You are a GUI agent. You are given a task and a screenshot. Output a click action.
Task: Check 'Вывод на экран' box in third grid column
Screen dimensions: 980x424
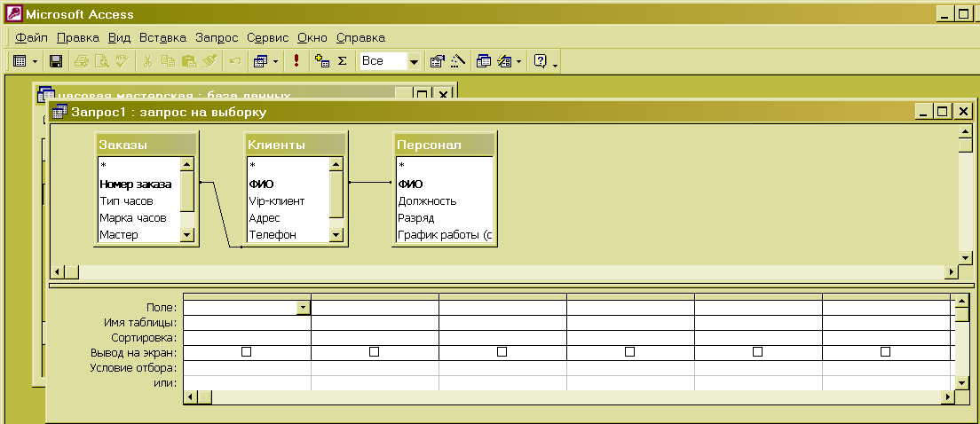[x=502, y=352]
